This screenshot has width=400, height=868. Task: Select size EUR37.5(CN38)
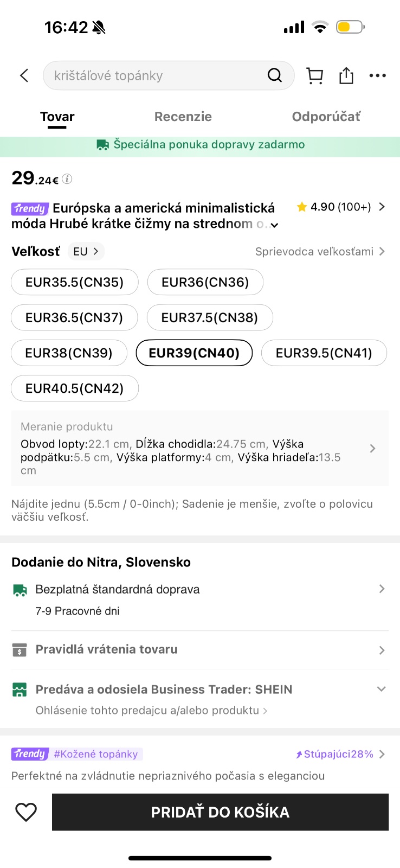[210, 317]
